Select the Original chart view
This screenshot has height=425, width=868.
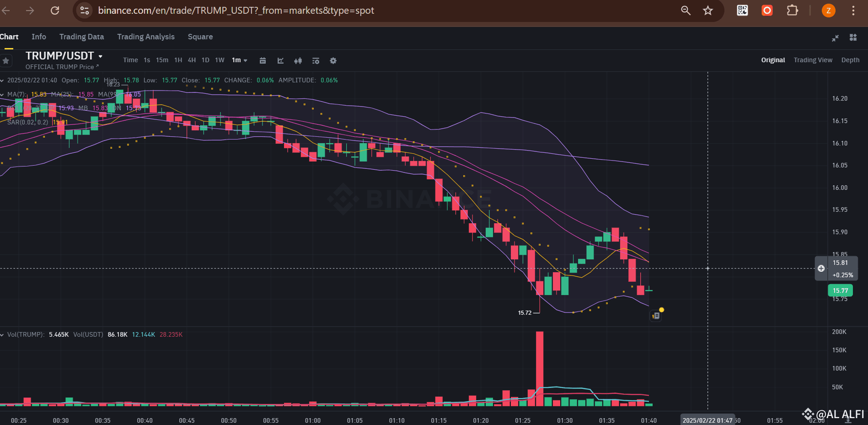pos(773,60)
